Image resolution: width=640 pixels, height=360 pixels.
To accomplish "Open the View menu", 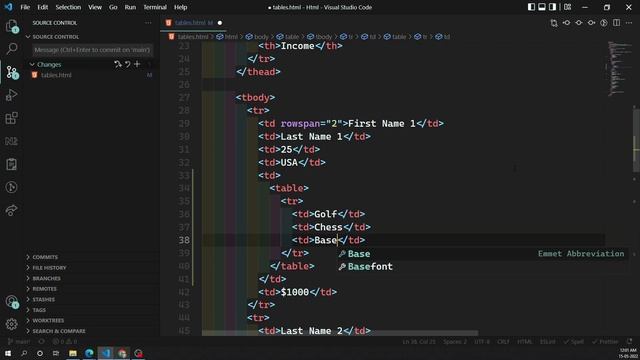I will pyautogui.click(x=95, y=7).
